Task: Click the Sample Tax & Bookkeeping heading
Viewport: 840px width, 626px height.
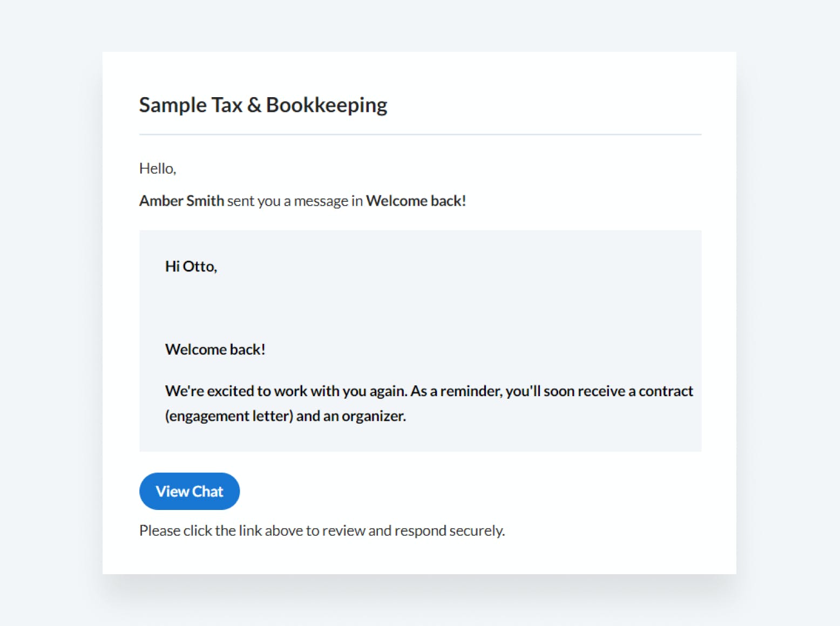Action: point(263,105)
